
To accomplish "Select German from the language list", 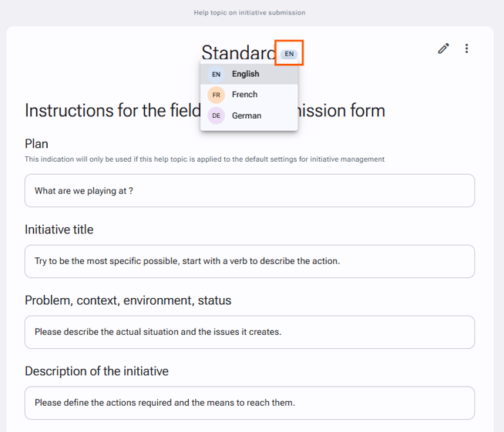I will 249,116.
